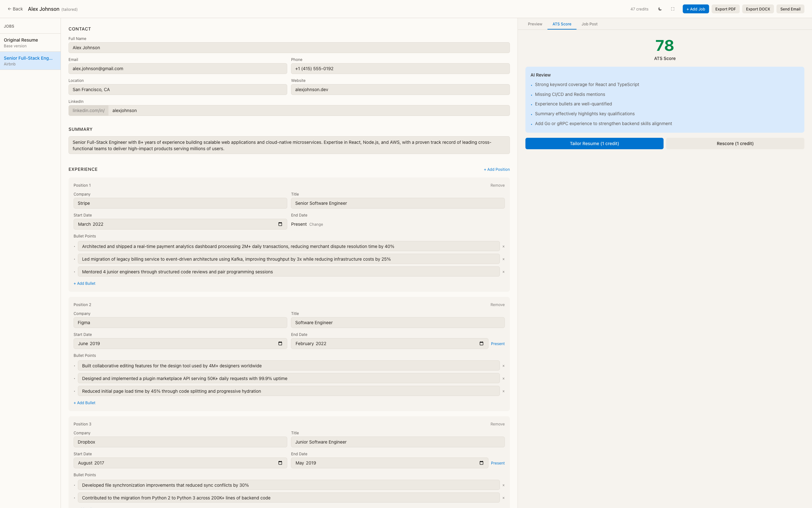
Task: Switch to the Preview tab
Action: click(535, 24)
